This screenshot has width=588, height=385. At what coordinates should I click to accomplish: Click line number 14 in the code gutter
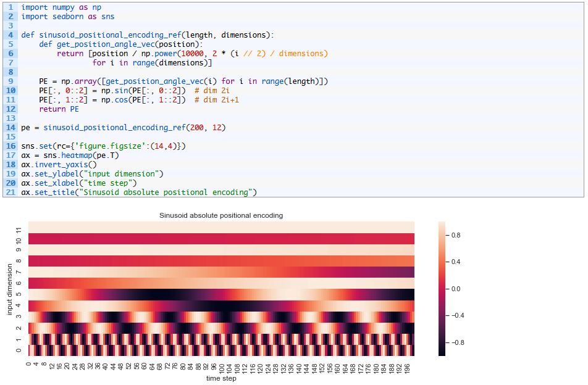tap(10, 127)
